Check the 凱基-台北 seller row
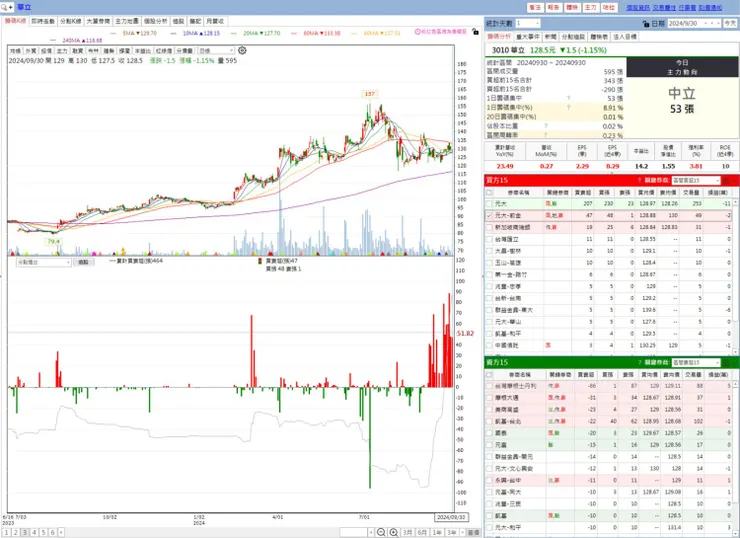 489,421
